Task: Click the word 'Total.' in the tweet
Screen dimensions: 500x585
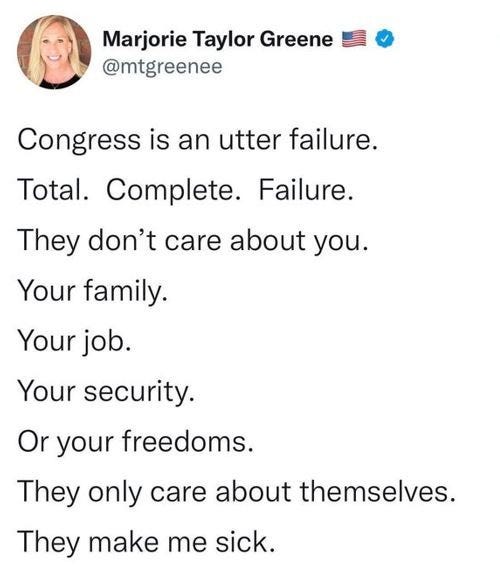Action: click(53, 190)
